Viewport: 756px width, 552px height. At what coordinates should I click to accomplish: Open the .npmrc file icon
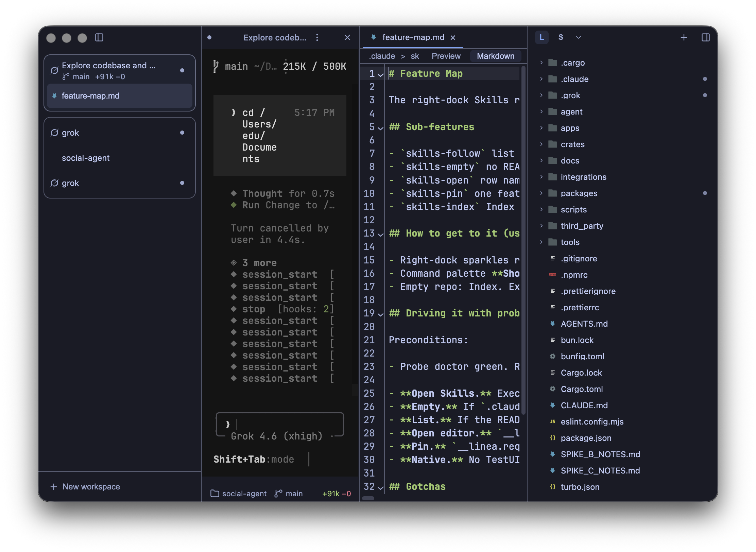pyautogui.click(x=553, y=275)
